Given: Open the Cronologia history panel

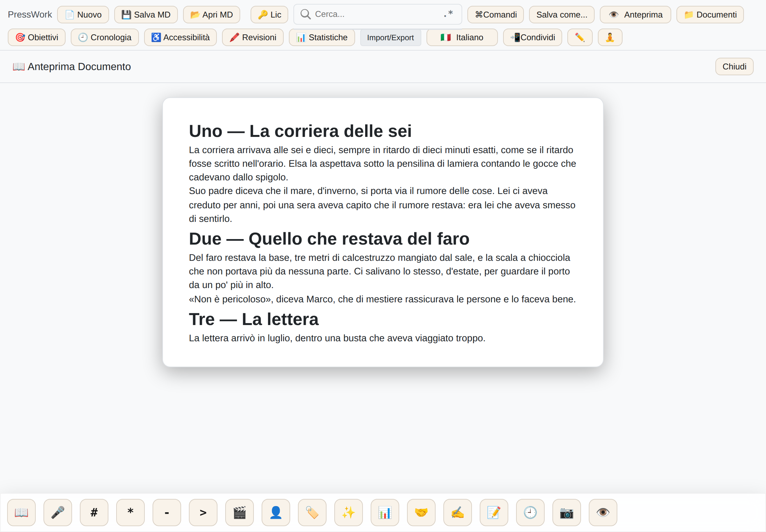Looking at the screenshot, I should click(105, 37).
